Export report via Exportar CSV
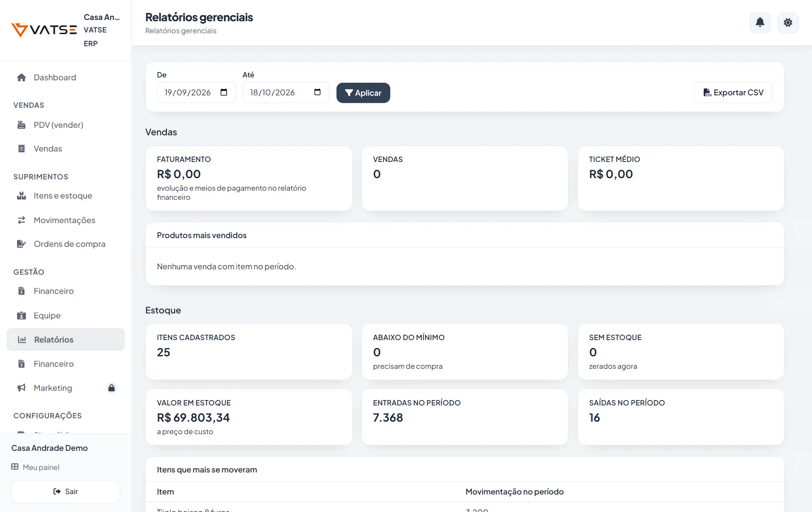This screenshot has width=812, height=512. pyautogui.click(x=733, y=92)
